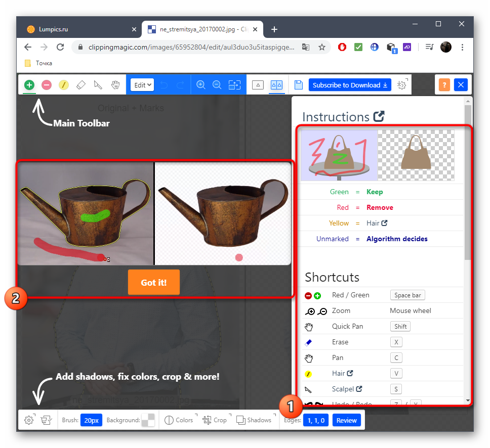Pick the Scalpel tool in the main toolbar
The height and width of the screenshot is (448, 490).
[98, 85]
